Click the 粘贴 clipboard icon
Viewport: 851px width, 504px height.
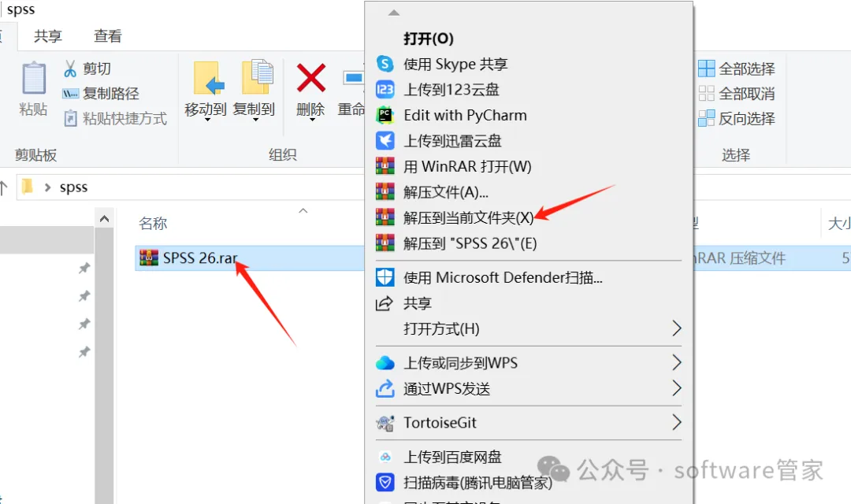coord(34,79)
